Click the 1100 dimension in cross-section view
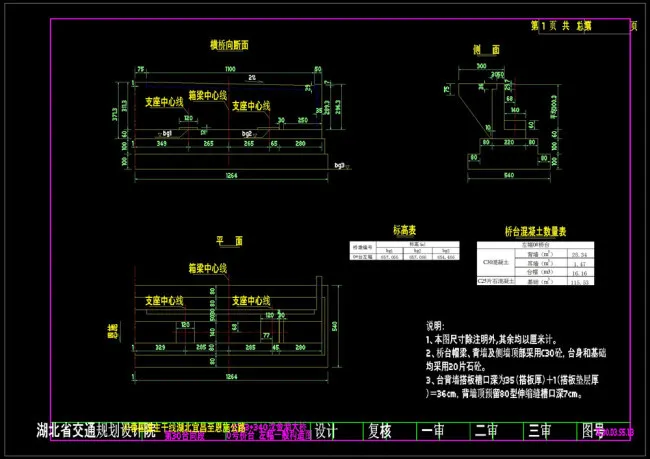Image resolution: width=650 pixels, height=459 pixels. tap(229, 69)
